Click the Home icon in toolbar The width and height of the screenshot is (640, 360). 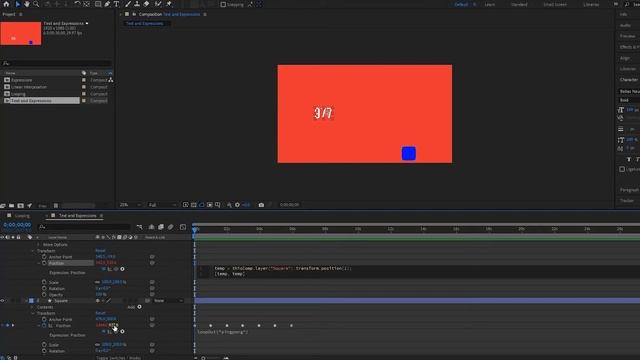tap(6, 4)
